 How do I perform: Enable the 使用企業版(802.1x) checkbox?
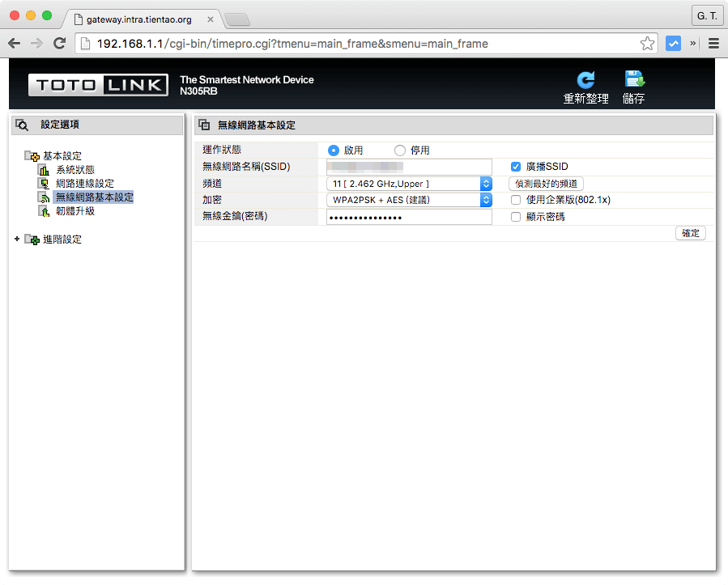click(516, 200)
